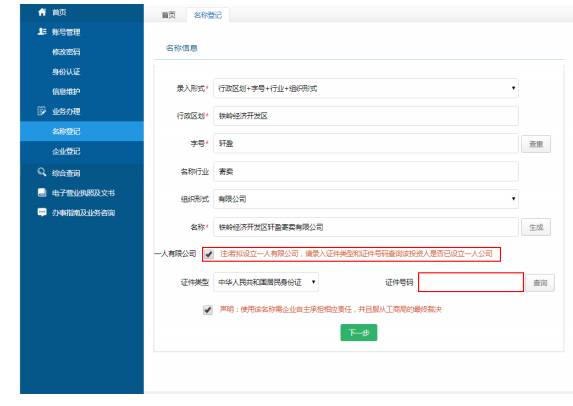Click the 查询 button beside 证件号码
This screenshot has width=573, height=406.
click(540, 283)
